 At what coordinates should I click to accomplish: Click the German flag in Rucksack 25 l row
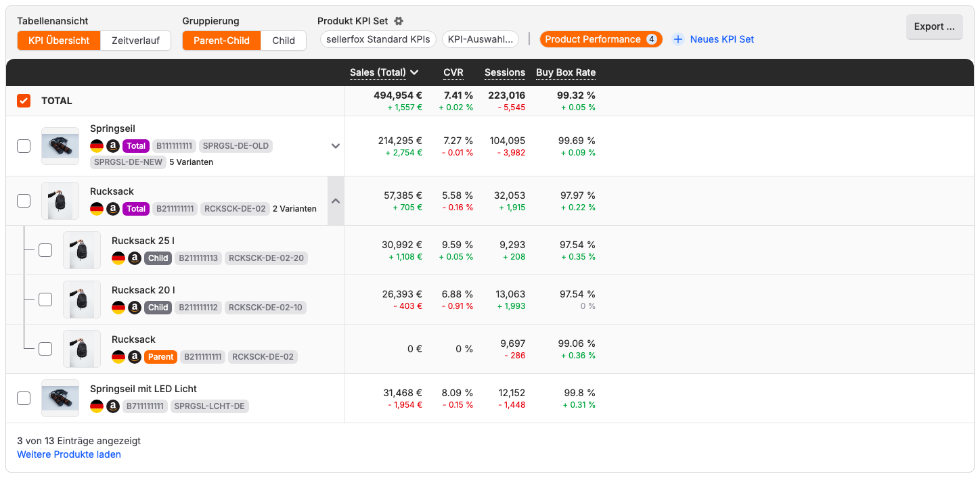coord(118,258)
